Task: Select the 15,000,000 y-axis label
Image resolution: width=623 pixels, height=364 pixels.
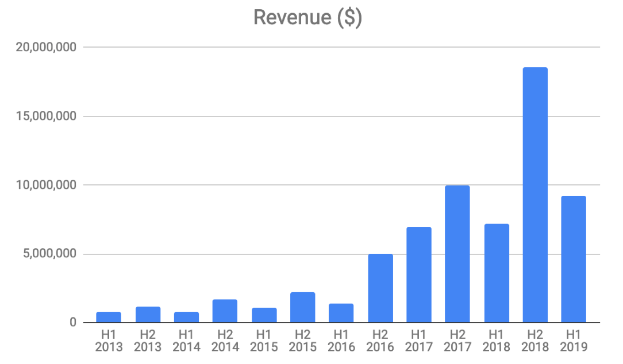Action: click(47, 117)
